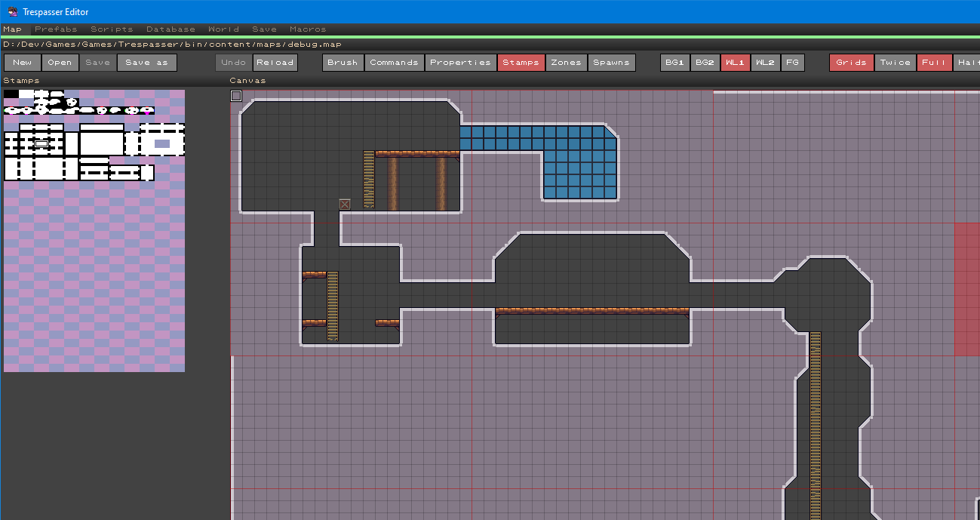This screenshot has height=520, width=980.
Task: Toggle the Grids display option
Action: [851, 63]
